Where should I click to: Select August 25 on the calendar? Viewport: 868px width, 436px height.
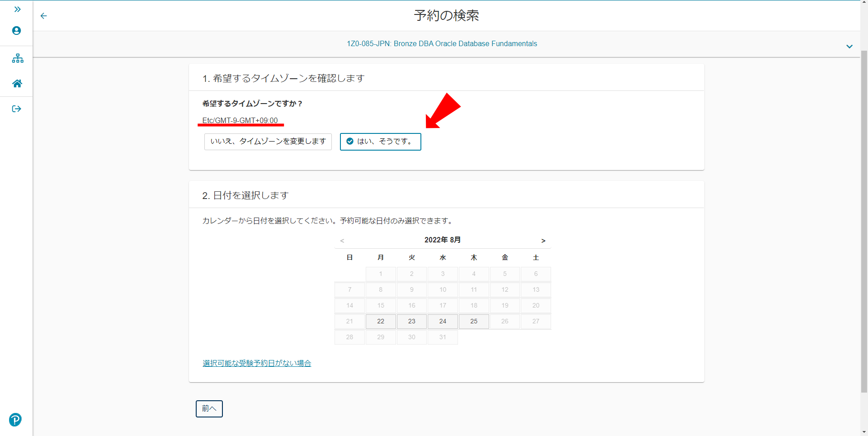(474, 322)
